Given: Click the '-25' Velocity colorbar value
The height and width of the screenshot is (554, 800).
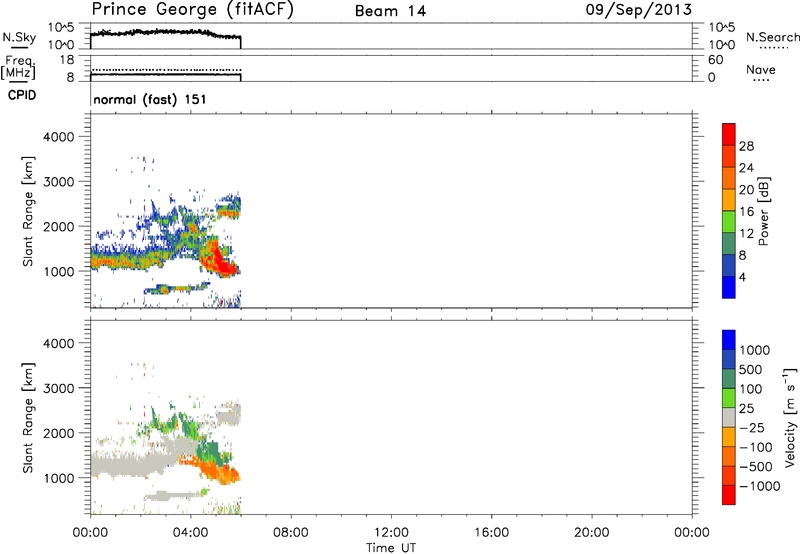Looking at the screenshot, I should click(x=753, y=427).
